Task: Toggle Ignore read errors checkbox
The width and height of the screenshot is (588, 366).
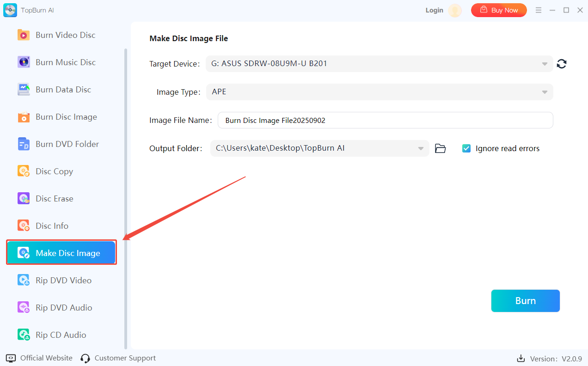Action: coord(466,148)
